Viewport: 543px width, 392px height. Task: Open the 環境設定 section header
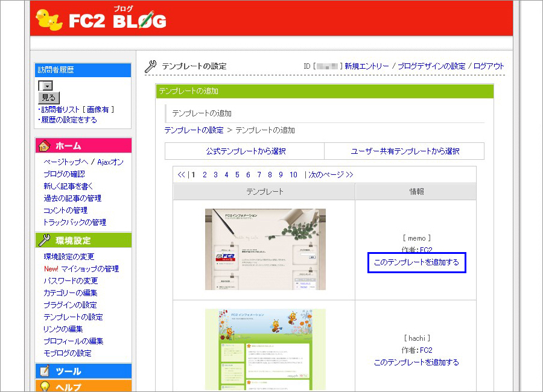tap(83, 240)
